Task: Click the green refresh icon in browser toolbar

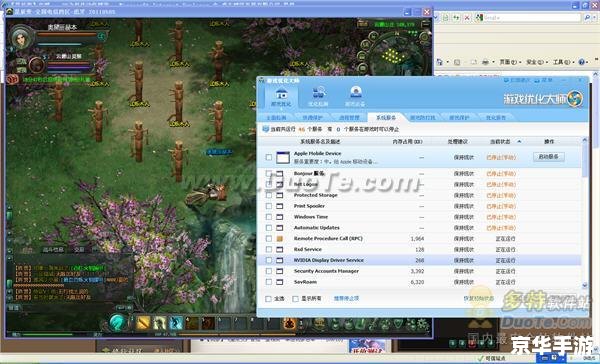Action: [x=456, y=18]
